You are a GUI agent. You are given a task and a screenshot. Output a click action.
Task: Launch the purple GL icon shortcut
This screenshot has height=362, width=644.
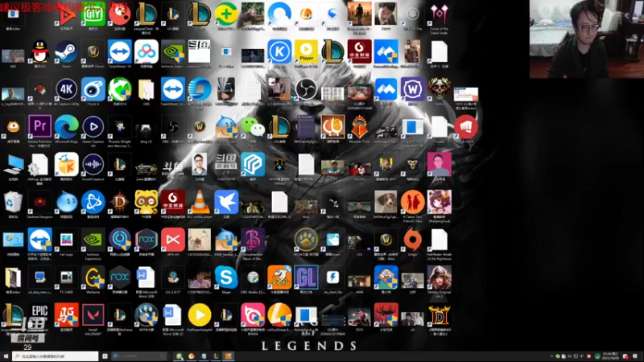click(x=306, y=278)
